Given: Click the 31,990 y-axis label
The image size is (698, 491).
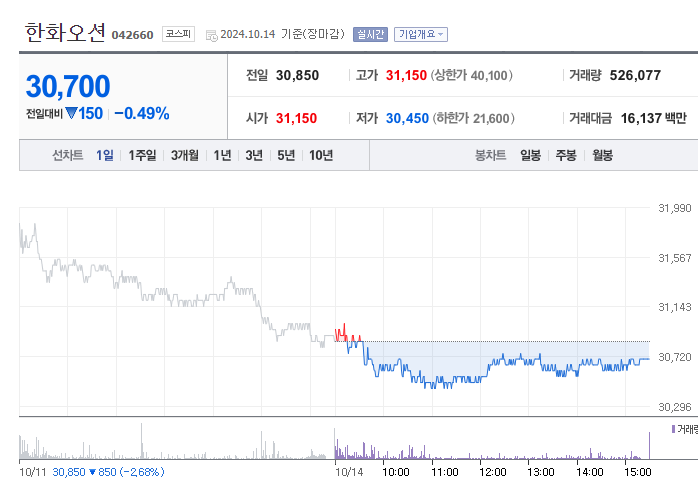Looking at the screenshot, I should coord(674,208).
